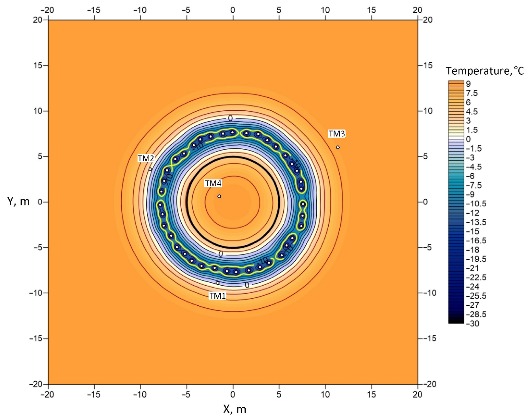Click the white zero band on colorbar

tap(456, 137)
